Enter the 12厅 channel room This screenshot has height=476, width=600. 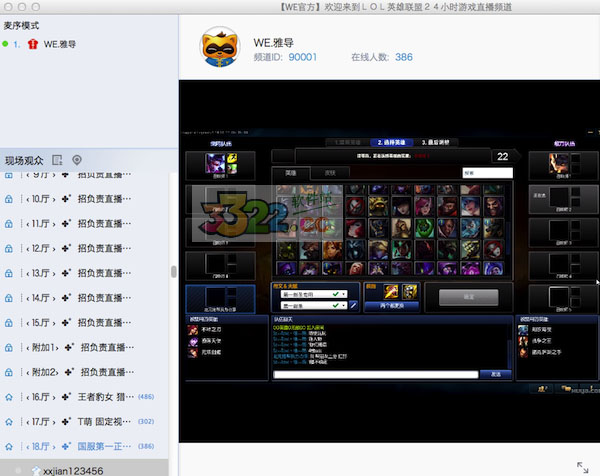point(84,249)
